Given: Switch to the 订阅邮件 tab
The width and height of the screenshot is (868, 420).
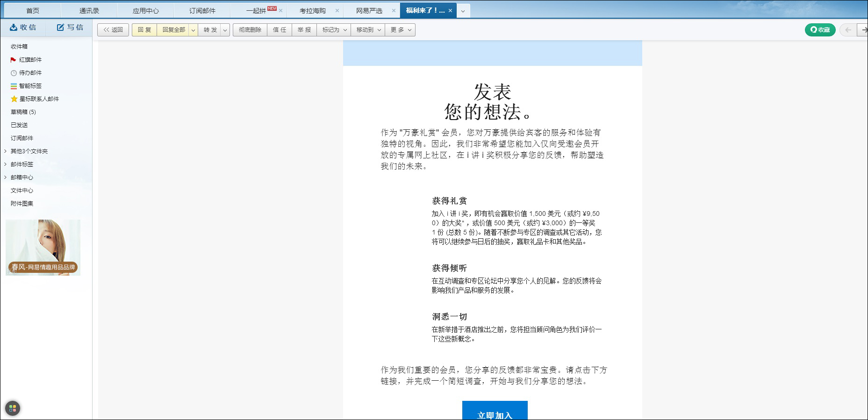Looking at the screenshot, I should point(202,11).
